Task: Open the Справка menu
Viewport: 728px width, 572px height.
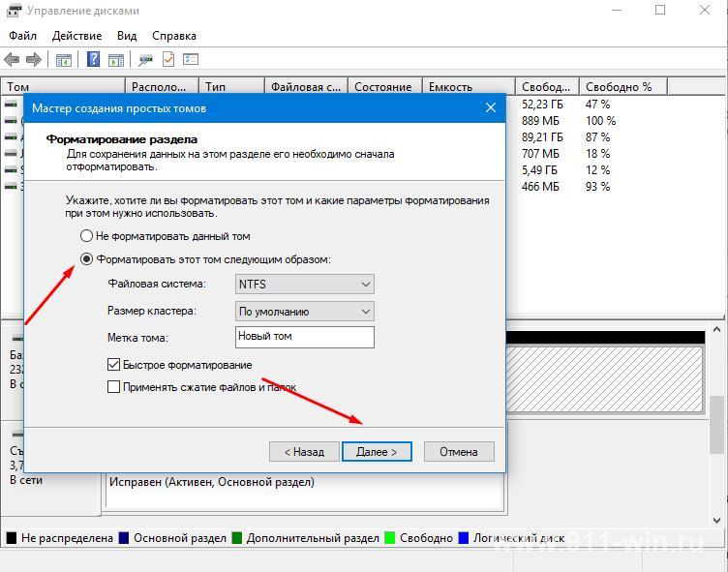Action: (174, 36)
